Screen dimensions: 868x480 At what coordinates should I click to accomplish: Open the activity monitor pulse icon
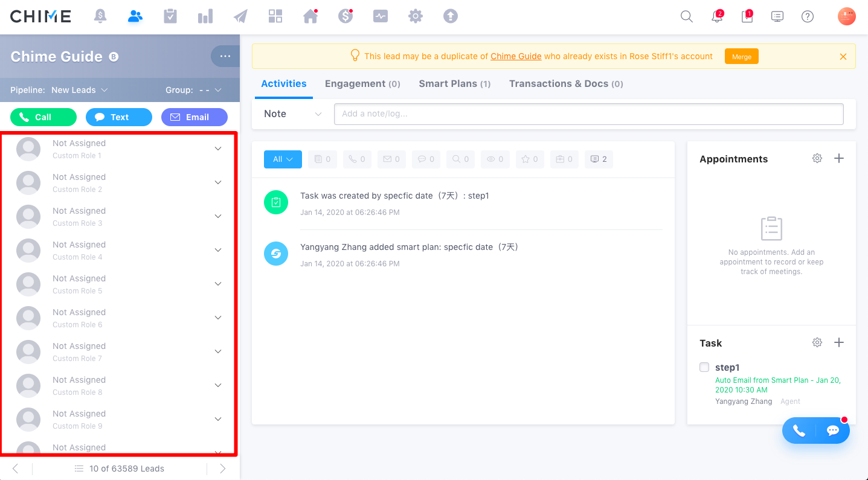(x=381, y=16)
